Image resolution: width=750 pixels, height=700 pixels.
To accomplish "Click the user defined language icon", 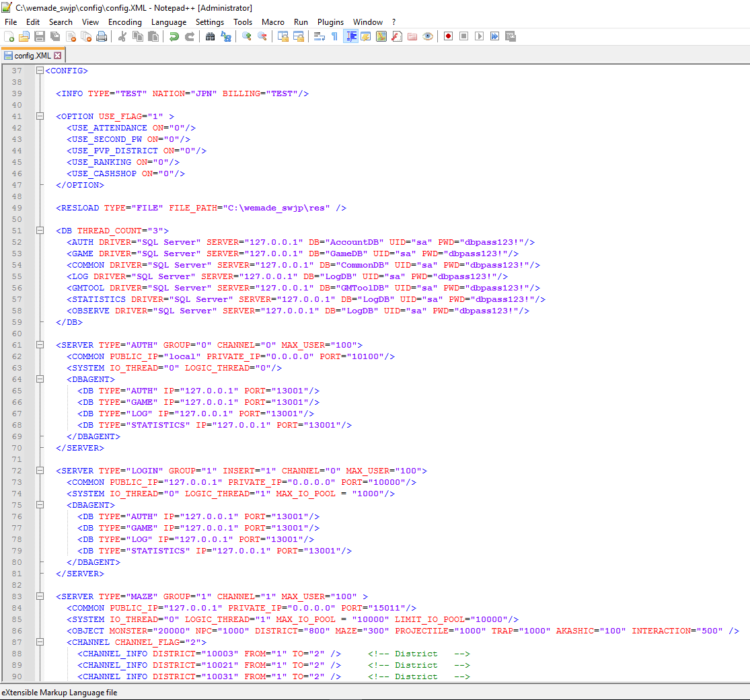I will 366,36.
